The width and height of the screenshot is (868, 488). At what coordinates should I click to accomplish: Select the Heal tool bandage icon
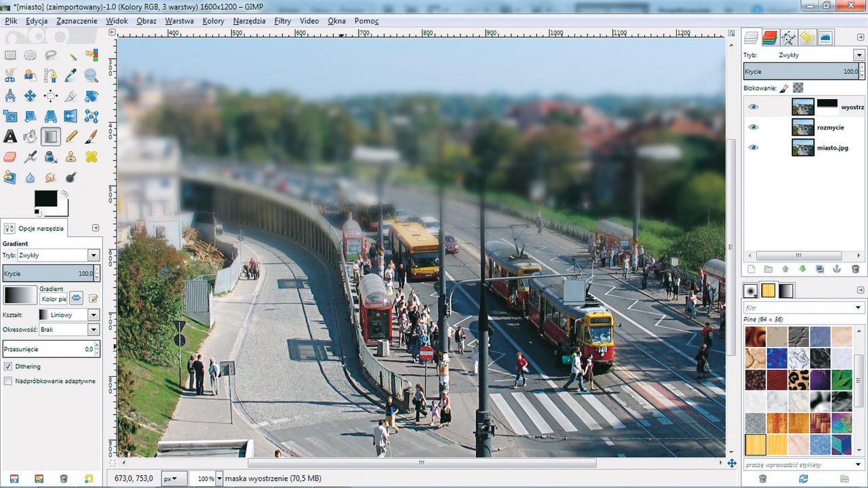pos(92,157)
